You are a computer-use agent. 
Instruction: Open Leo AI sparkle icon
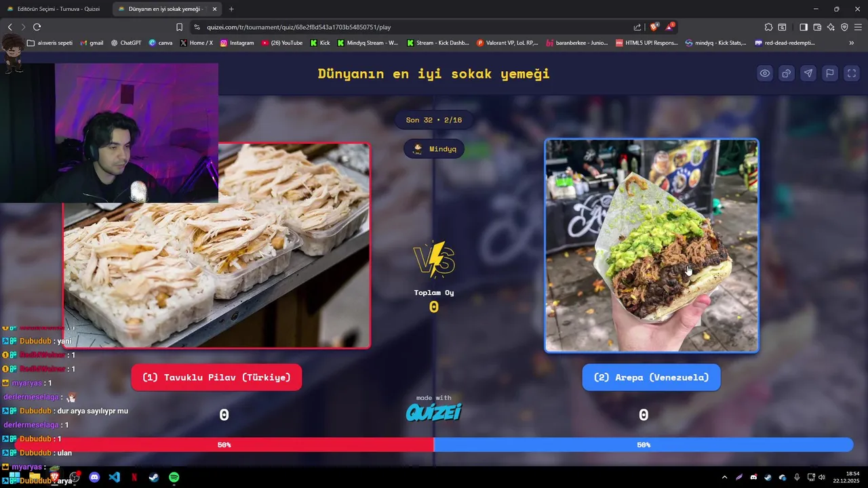[831, 27]
